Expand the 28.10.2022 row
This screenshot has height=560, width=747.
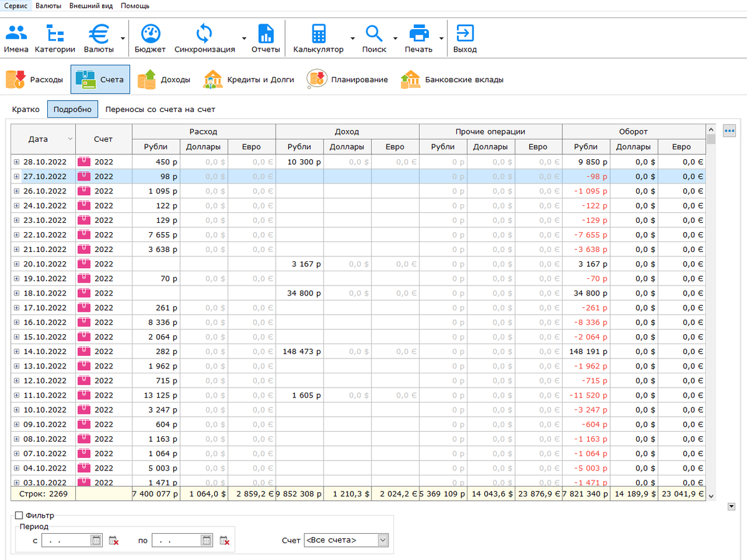point(17,162)
